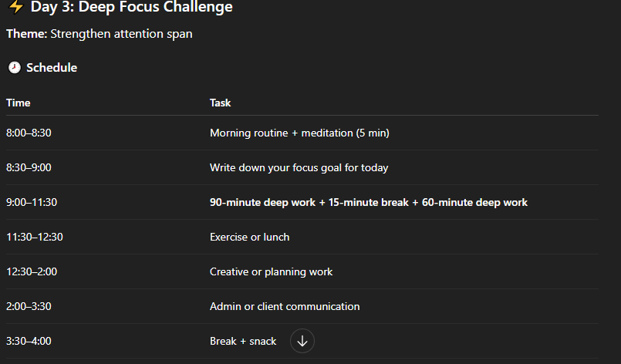Select the bold "90-minute deep work" task text
The width and height of the screenshot is (621, 364).
262,202
